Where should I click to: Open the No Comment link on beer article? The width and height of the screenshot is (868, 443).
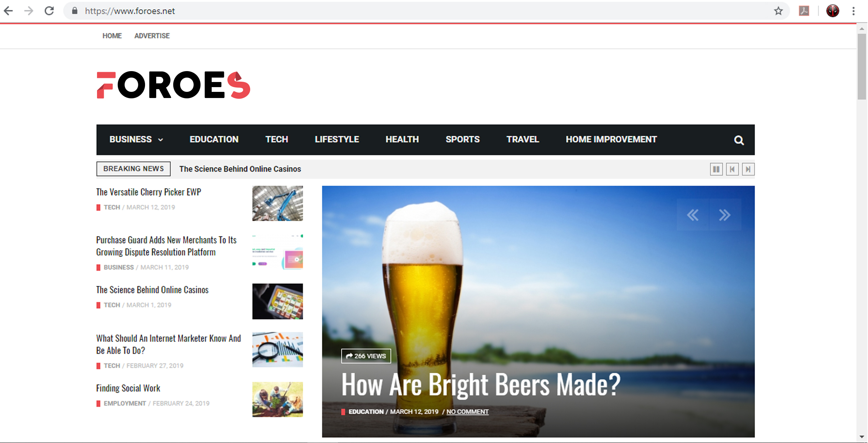click(x=467, y=412)
